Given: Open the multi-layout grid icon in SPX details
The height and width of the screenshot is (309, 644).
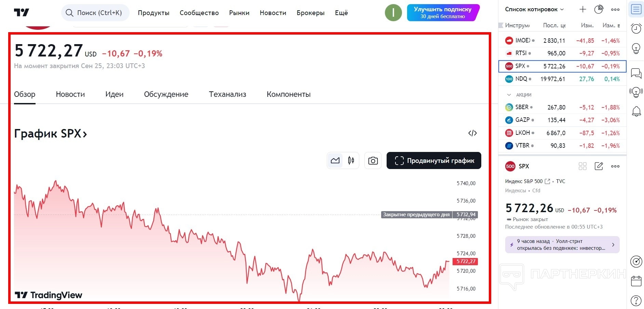Looking at the screenshot, I should 582,166.
